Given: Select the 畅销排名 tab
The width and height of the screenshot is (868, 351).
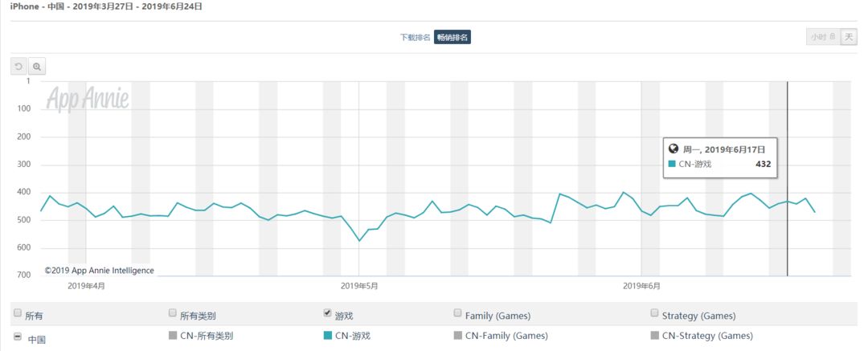Looking at the screenshot, I should [452, 37].
